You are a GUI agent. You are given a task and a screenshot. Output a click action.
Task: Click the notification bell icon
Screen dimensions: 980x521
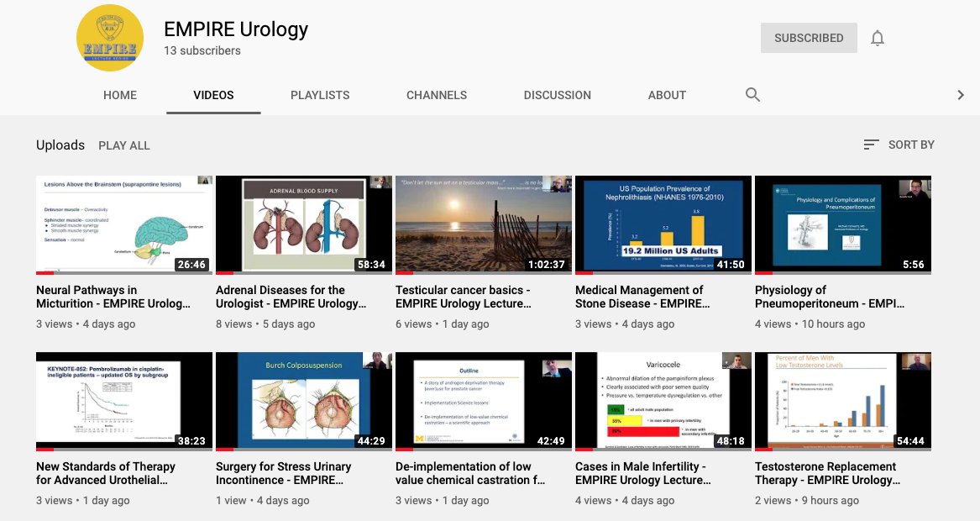(x=878, y=38)
